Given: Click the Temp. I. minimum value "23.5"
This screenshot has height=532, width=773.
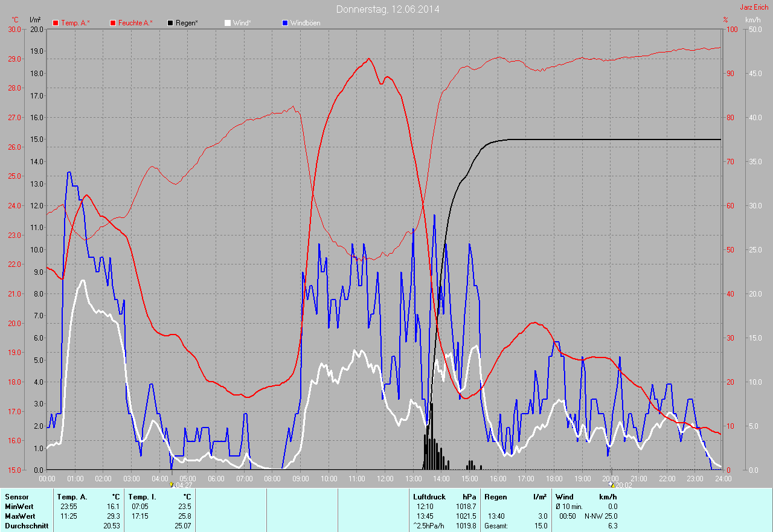Looking at the screenshot, I should point(185,507).
